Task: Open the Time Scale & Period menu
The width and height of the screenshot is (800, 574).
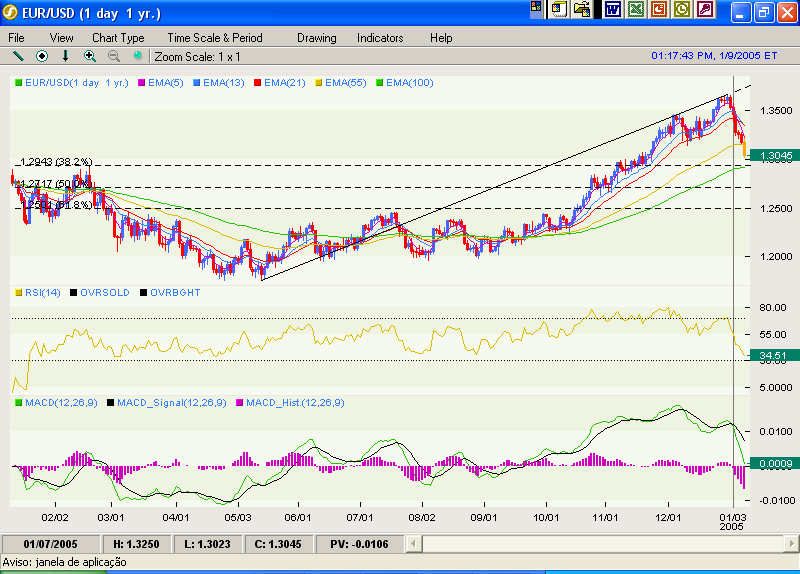Action: (215, 37)
